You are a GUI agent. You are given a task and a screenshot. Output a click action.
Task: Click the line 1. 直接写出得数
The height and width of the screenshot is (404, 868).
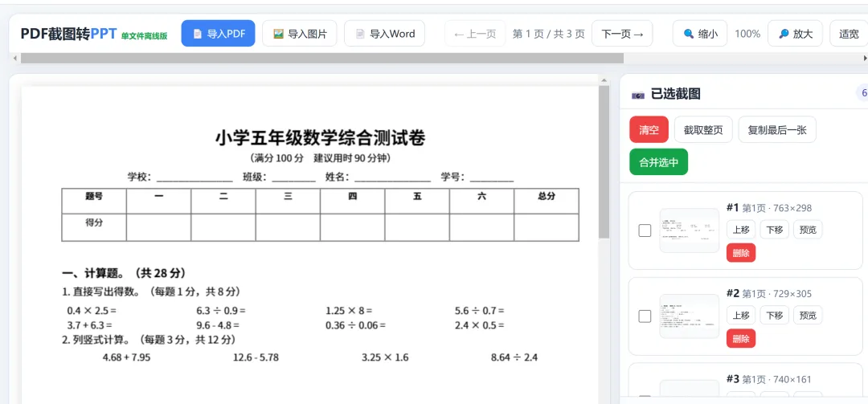[152, 291]
